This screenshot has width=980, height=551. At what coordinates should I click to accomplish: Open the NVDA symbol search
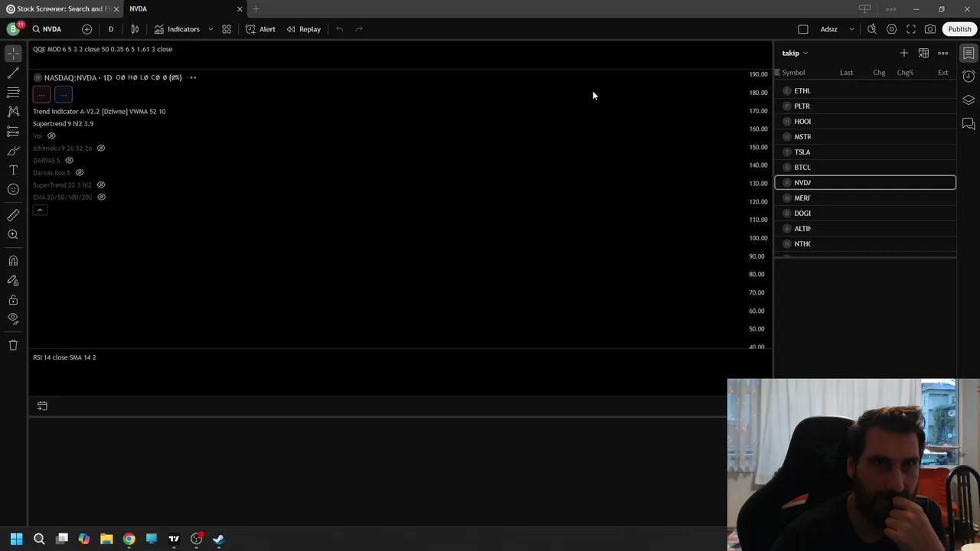tap(47, 29)
